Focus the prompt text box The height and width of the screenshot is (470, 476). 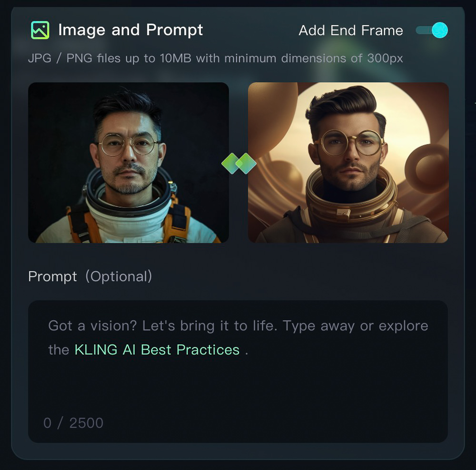[x=238, y=371]
